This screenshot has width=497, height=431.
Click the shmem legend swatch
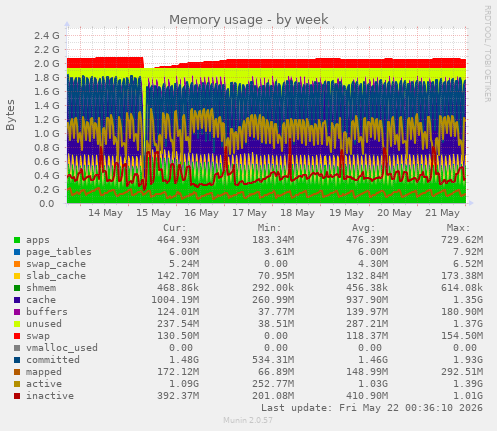17,288
